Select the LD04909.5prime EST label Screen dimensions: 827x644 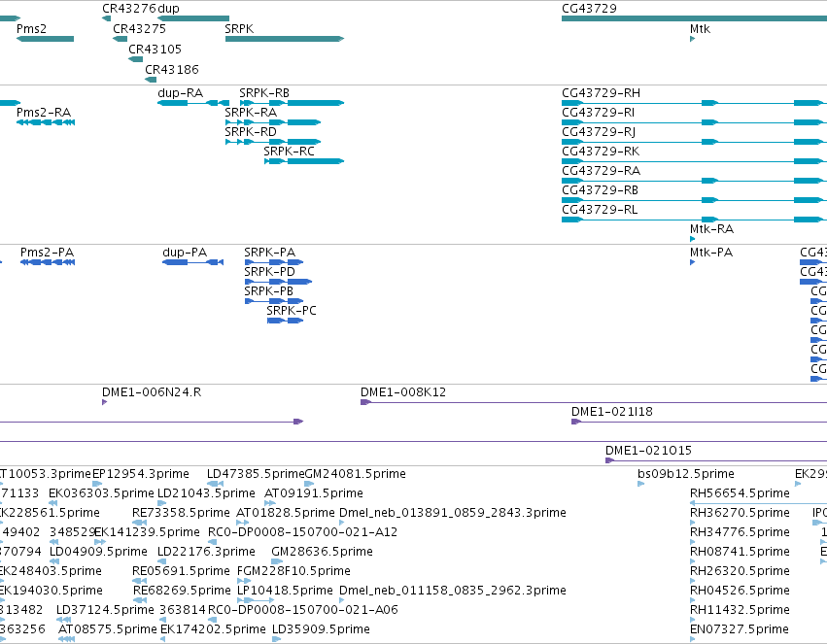pyautogui.click(x=98, y=552)
